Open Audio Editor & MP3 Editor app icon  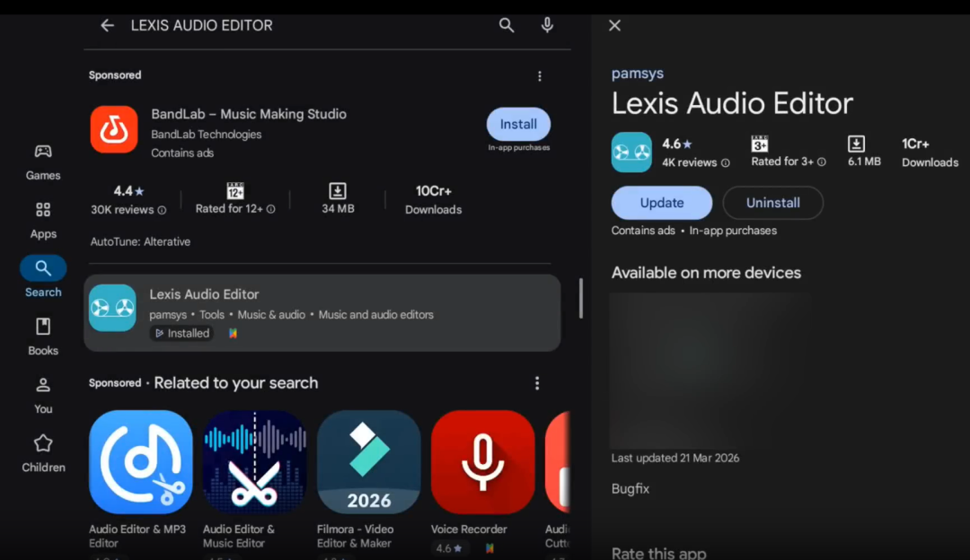tap(140, 461)
